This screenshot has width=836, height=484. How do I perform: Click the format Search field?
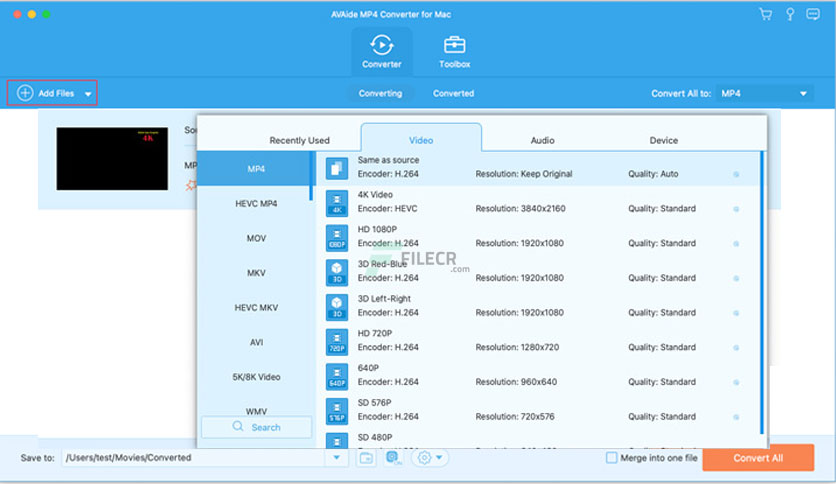pos(256,427)
